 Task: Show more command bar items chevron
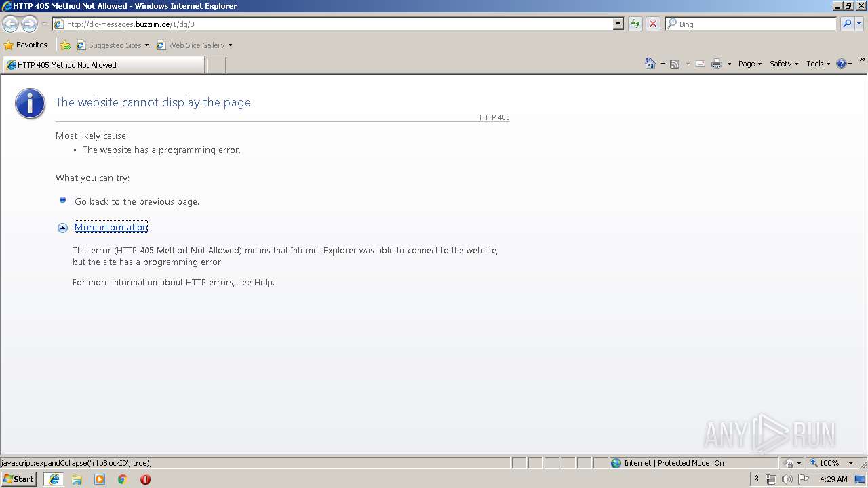(862, 60)
